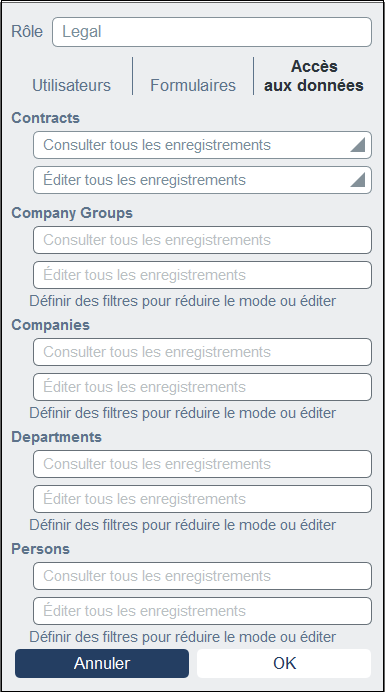The height and width of the screenshot is (692, 385).
Task: Cancel with the Annuler button
Action: 102,663
